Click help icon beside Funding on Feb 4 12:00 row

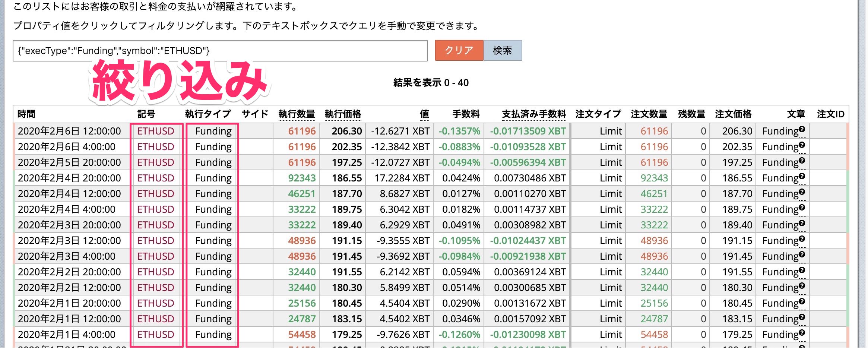(x=802, y=192)
